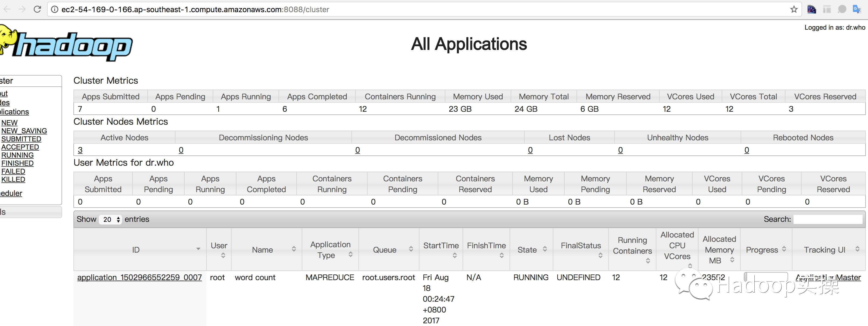Open the Applications link in sidebar

coord(15,112)
